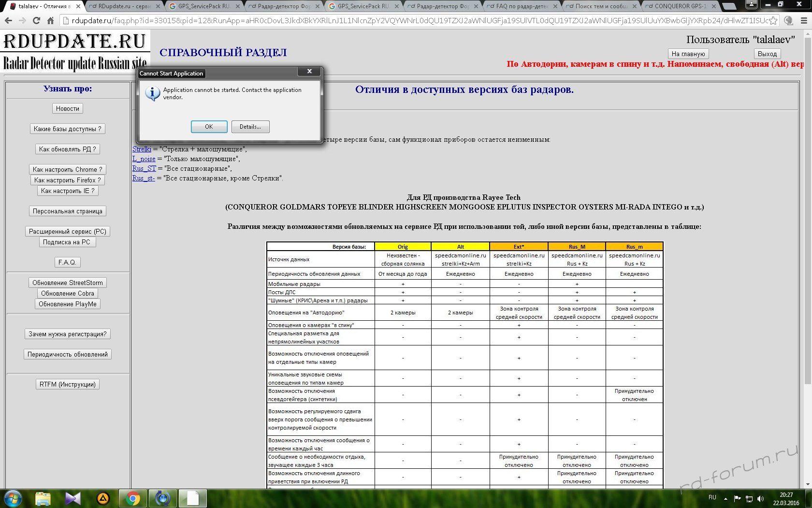Click Зачем нужна регистрация? button

point(68,334)
